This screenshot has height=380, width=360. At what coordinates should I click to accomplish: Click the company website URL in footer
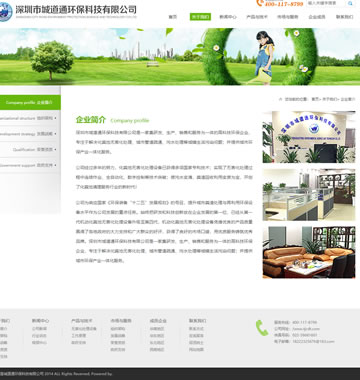pos(306,329)
